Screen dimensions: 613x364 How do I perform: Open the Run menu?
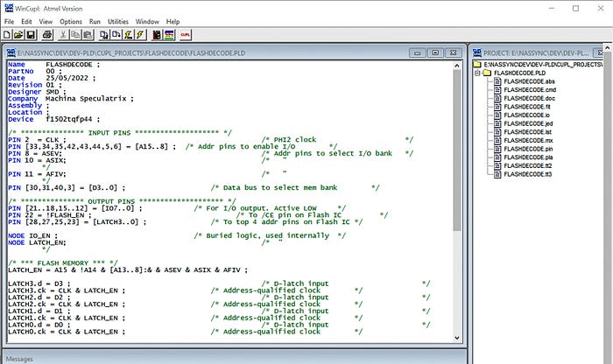coord(95,22)
